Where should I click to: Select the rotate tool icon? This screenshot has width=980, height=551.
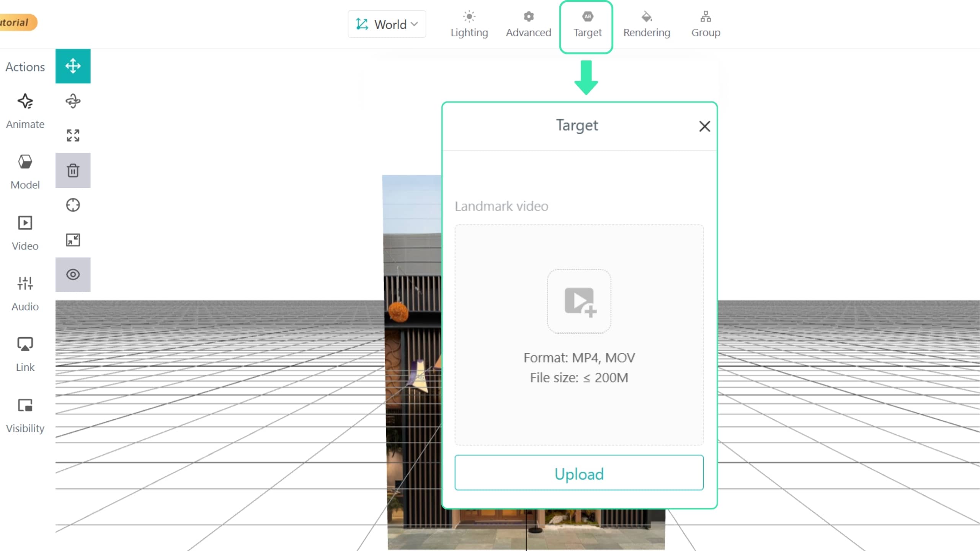[73, 101]
